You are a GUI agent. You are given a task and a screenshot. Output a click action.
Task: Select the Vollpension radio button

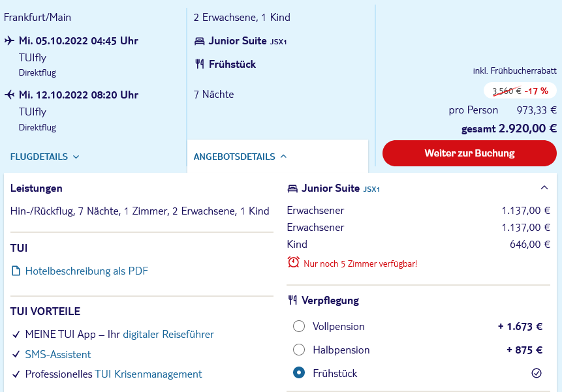[x=299, y=326]
